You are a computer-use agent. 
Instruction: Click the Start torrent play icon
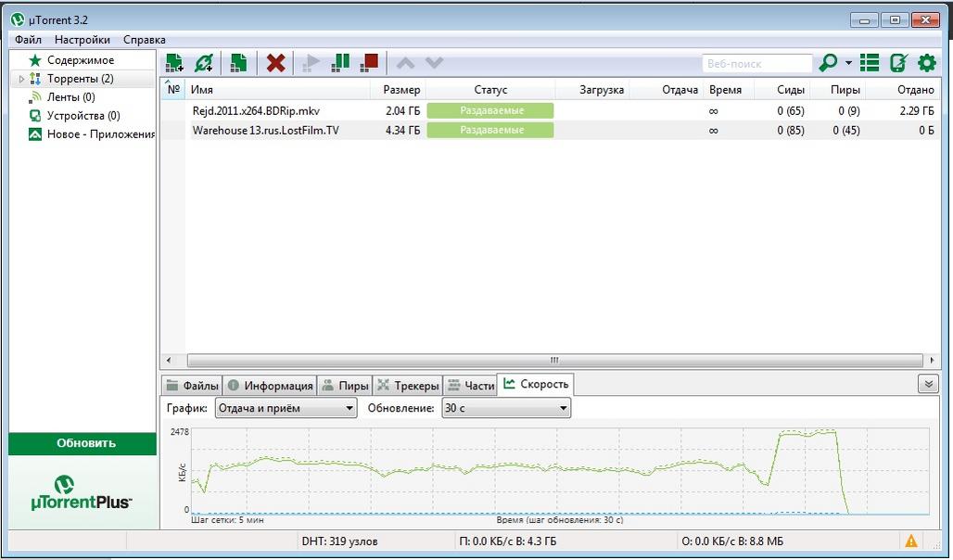tap(311, 63)
